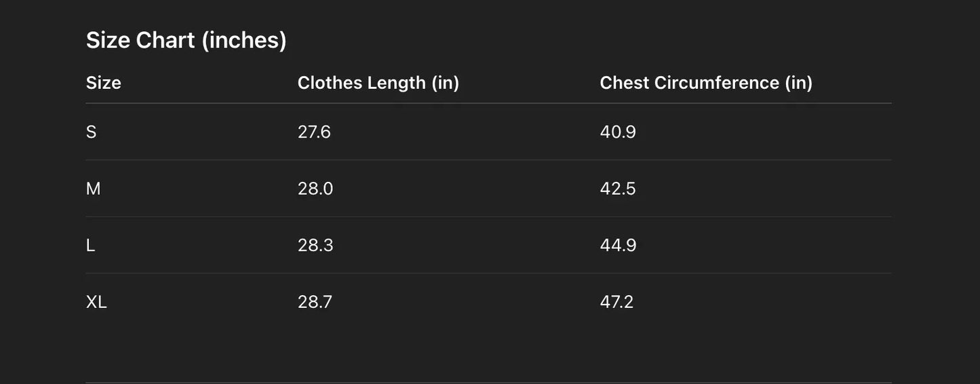Click the 27.6 clothes length value

tap(314, 132)
